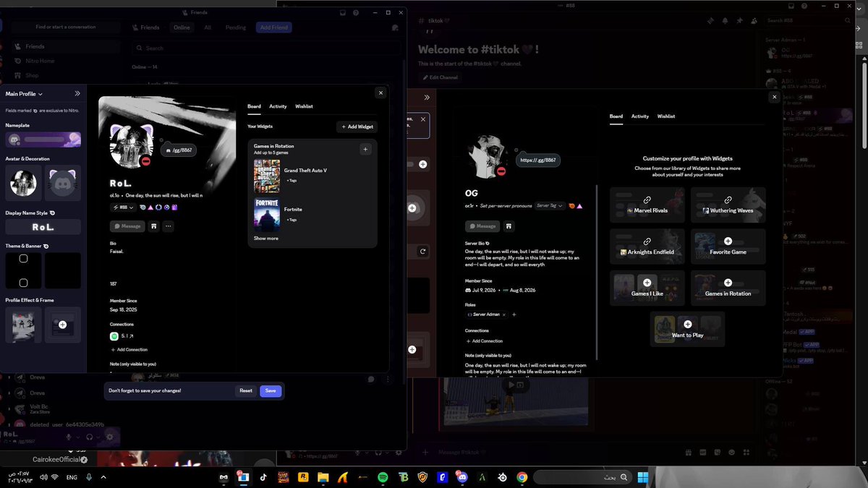Image resolution: width=868 pixels, height=488 pixels.
Task: Add the Favorite Game widget
Action: coord(728,246)
